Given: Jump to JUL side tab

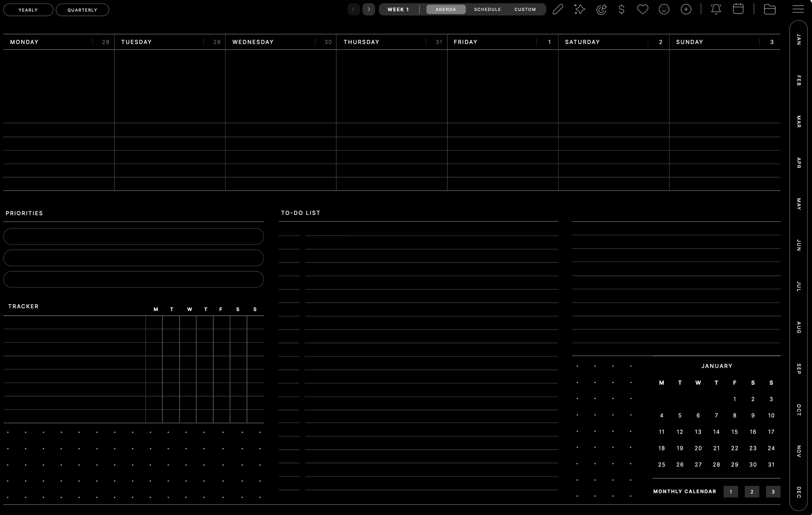Looking at the screenshot, I should click(799, 286).
